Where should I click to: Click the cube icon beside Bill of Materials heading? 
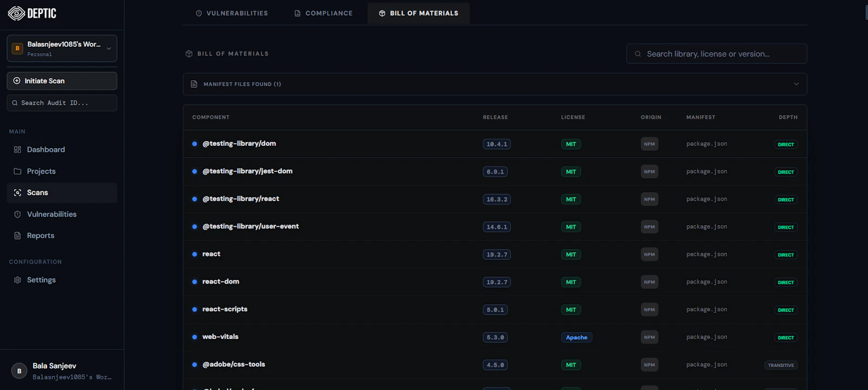pos(189,54)
